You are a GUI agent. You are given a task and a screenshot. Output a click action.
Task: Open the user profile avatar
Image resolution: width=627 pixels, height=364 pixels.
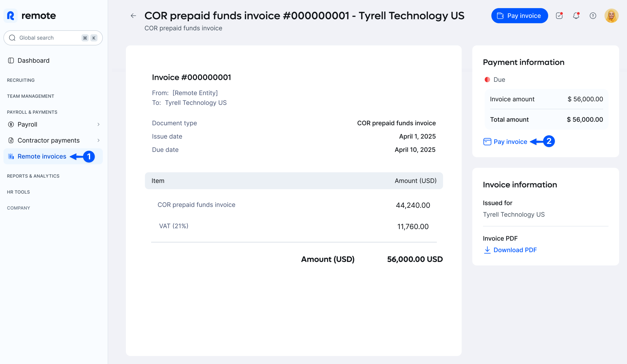(x=611, y=16)
